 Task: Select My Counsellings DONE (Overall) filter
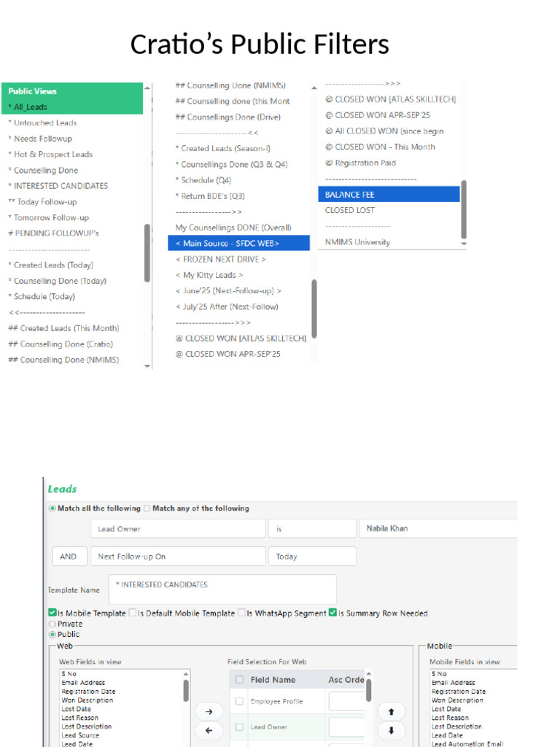233,228
